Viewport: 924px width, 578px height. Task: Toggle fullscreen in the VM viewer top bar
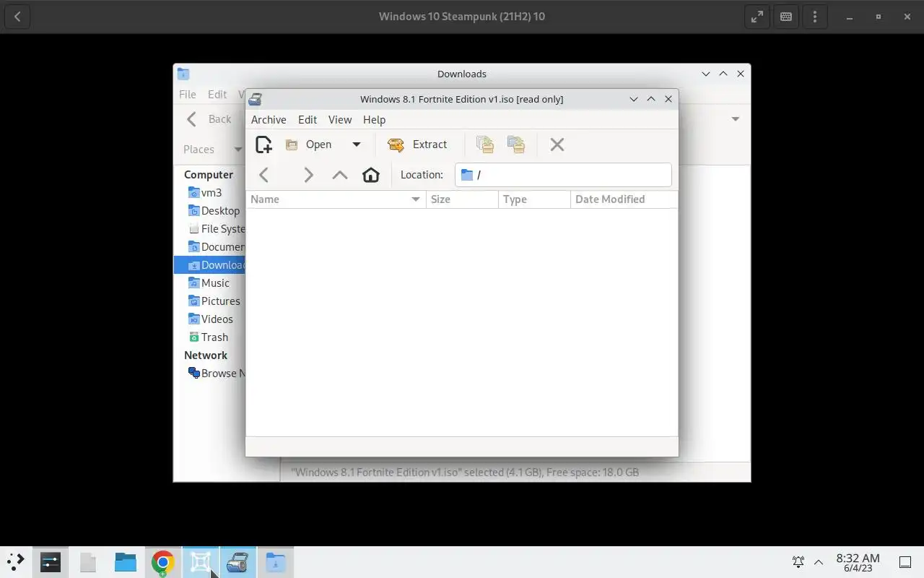(x=757, y=17)
